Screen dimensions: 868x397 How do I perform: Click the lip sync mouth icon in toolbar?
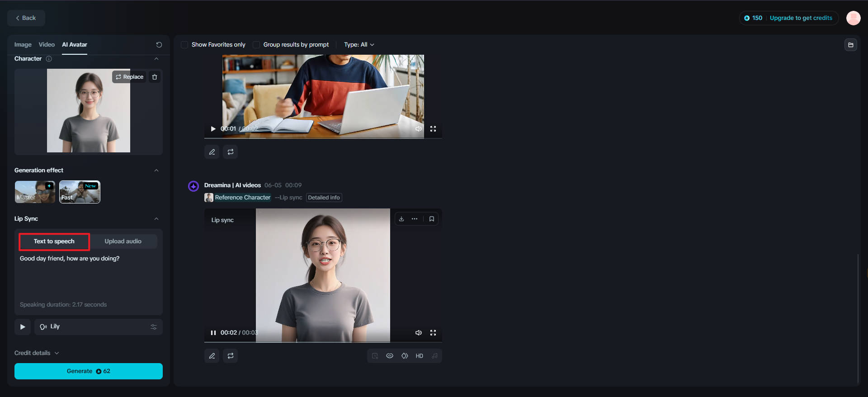click(x=390, y=356)
